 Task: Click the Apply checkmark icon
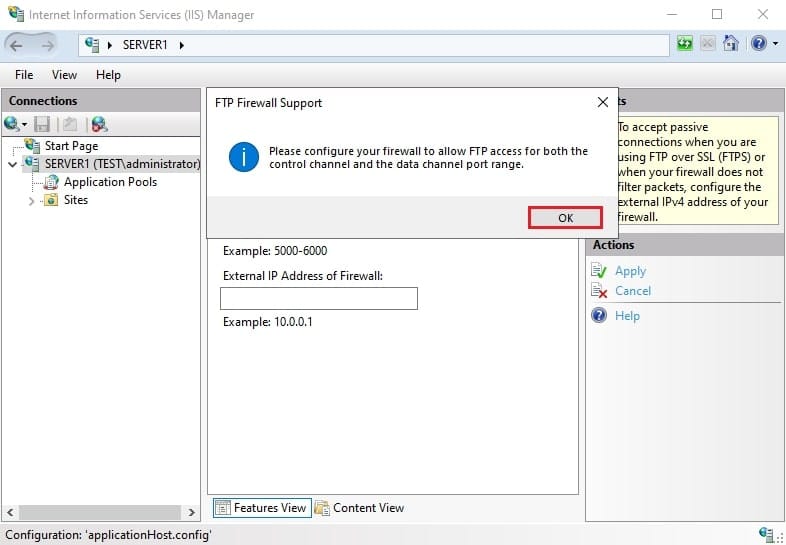599,270
